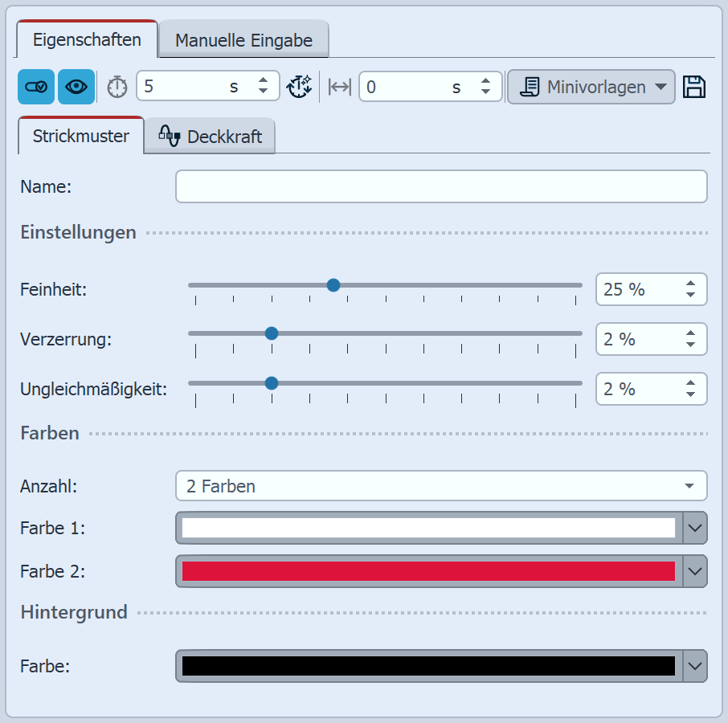Decrease Feinheit percentage with down arrow
Image resolution: width=728 pixels, height=723 pixels.
(x=690, y=295)
